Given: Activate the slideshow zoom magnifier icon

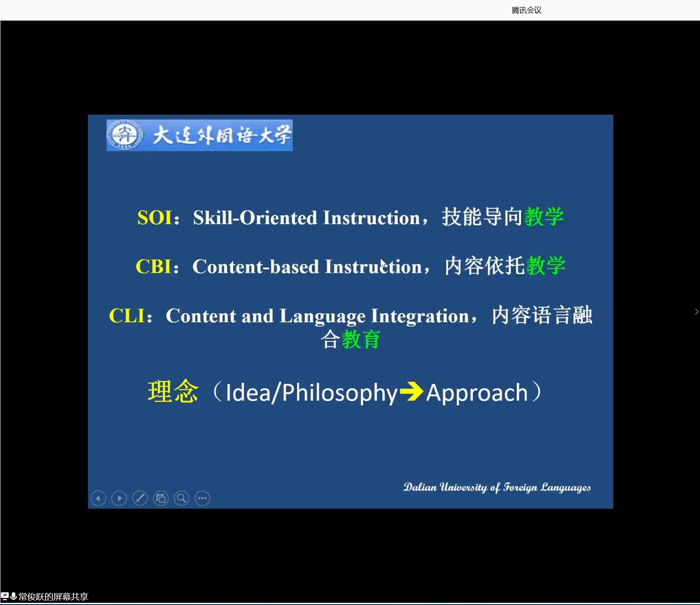Looking at the screenshot, I should pyautogui.click(x=182, y=498).
